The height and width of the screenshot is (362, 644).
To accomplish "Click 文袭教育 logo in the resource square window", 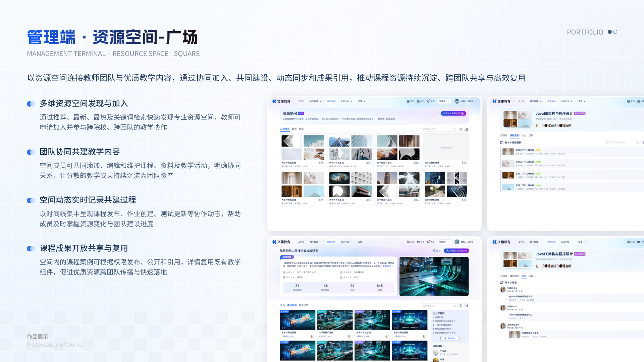I will pos(281,101).
